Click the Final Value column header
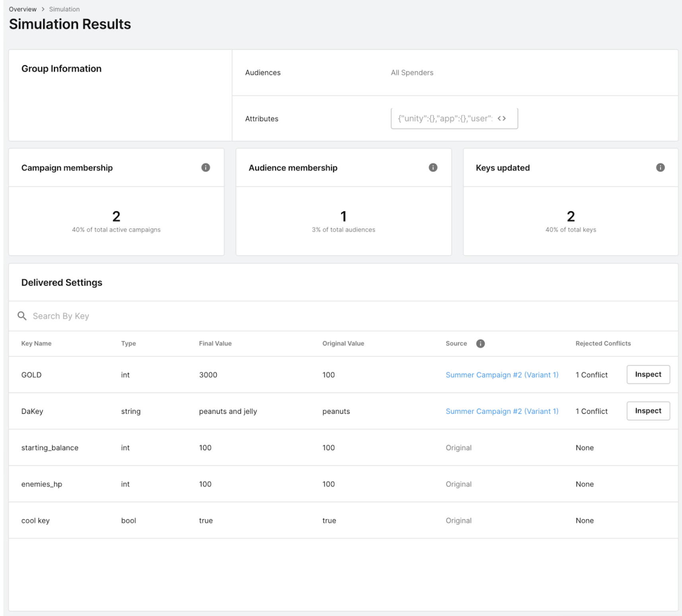Image resolution: width=682 pixels, height=616 pixels. (215, 343)
